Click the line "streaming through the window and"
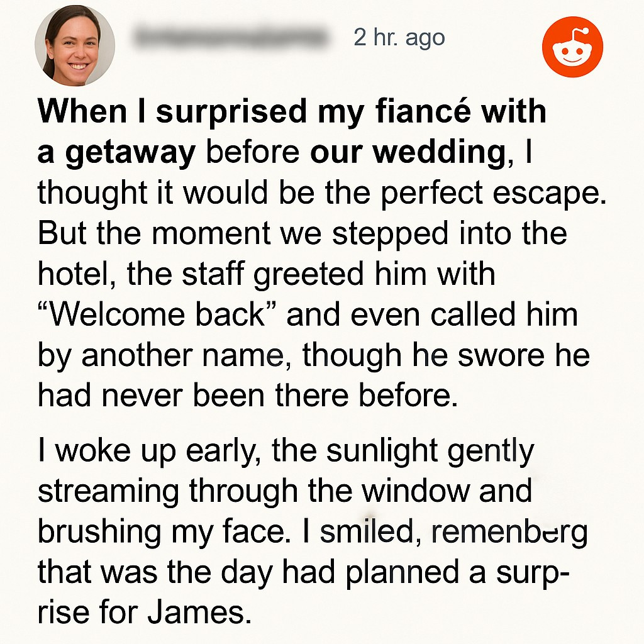The image size is (644, 644). point(285,491)
